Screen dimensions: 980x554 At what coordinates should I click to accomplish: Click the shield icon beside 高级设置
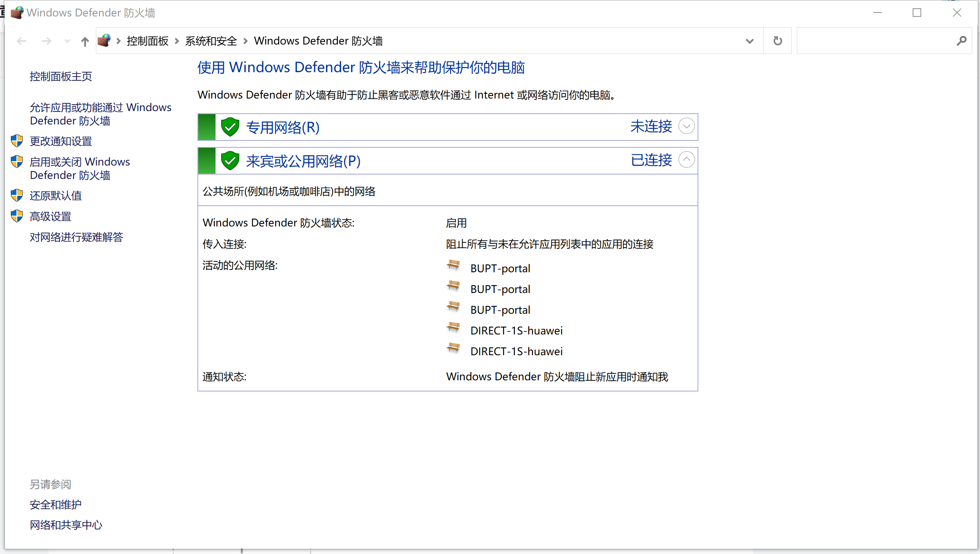16,216
